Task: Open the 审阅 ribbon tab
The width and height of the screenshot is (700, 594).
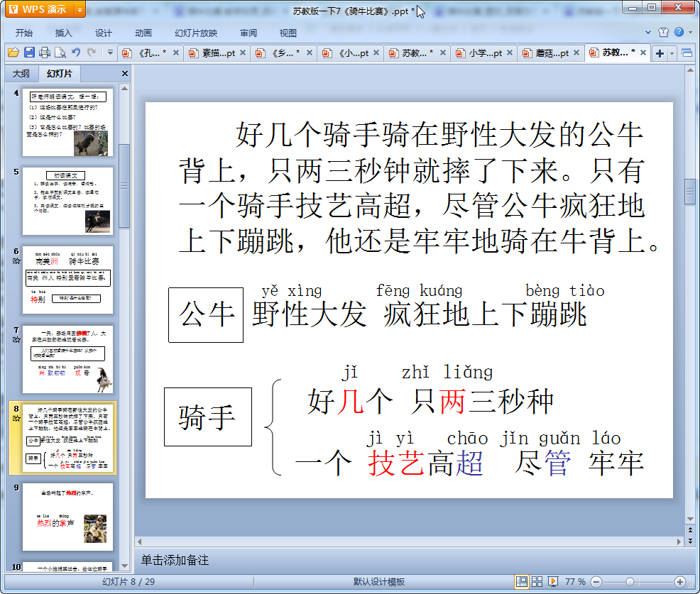Action: click(x=248, y=33)
